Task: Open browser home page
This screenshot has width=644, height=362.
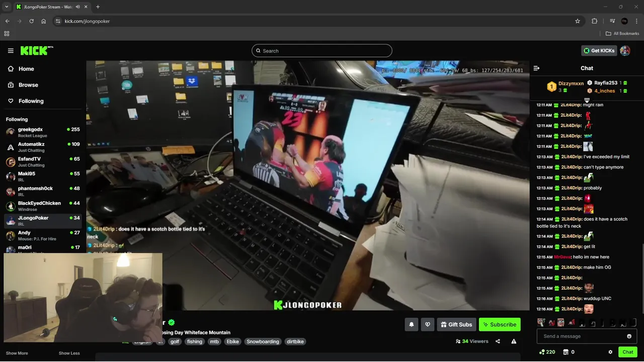Action: (44, 21)
